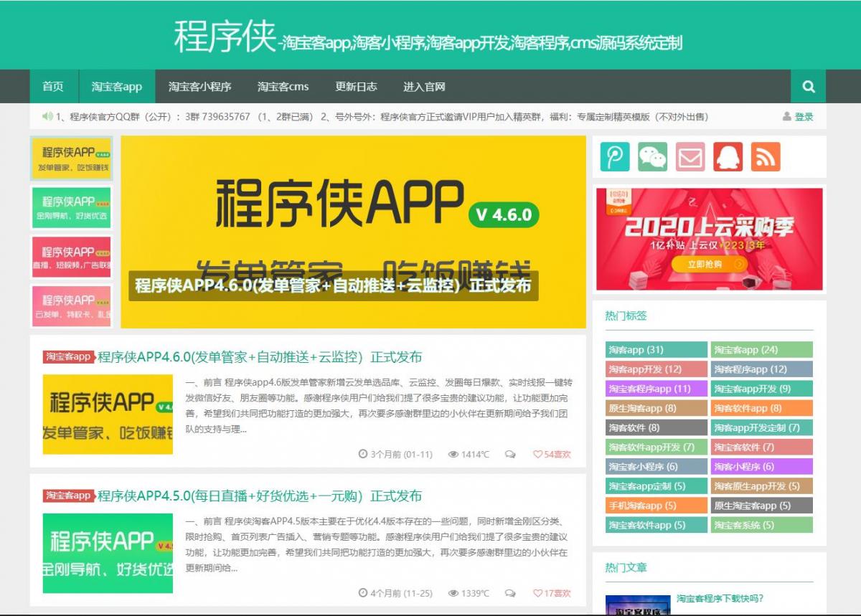Click the 立即抢购 button on the banner ad
861x616 pixels.
coord(710,264)
